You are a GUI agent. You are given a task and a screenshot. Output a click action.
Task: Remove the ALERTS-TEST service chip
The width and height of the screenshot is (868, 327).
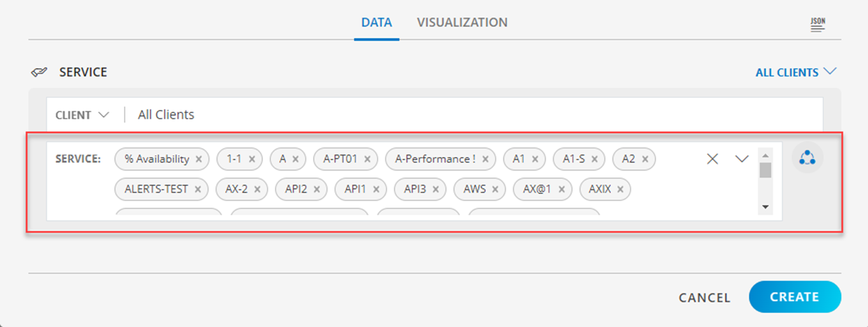tap(198, 189)
